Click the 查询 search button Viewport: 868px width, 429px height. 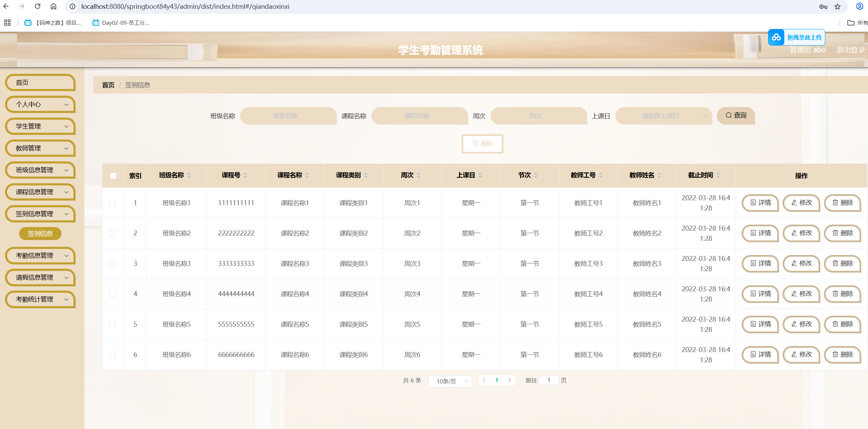(x=736, y=115)
